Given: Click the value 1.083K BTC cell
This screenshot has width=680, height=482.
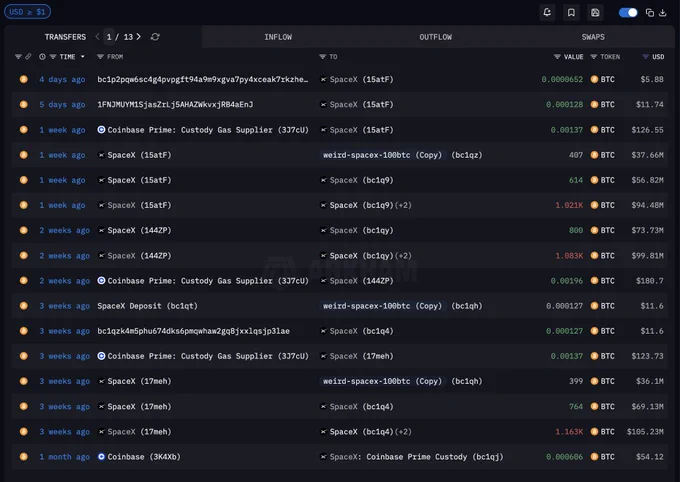Looking at the screenshot, I should (569, 256).
